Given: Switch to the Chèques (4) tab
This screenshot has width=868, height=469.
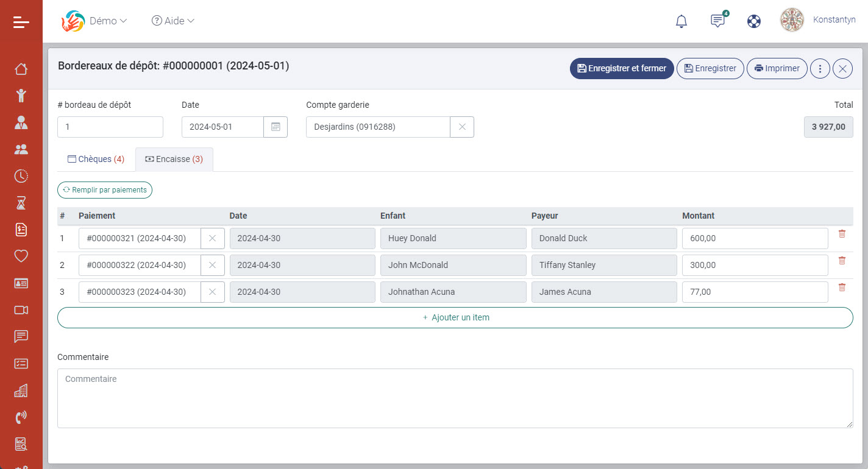Looking at the screenshot, I should pyautogui.click(x=96, y=158).
